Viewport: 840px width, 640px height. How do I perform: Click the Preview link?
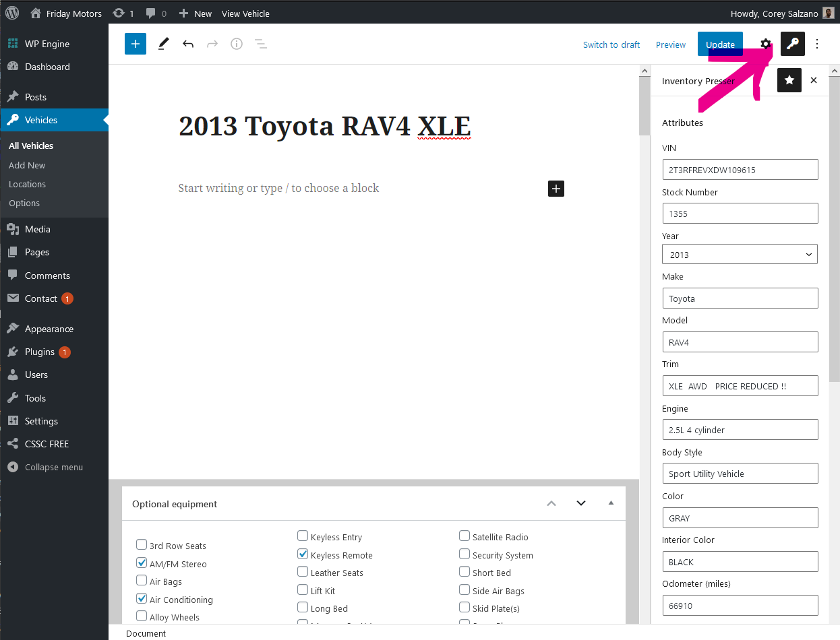tap(671, 44)
